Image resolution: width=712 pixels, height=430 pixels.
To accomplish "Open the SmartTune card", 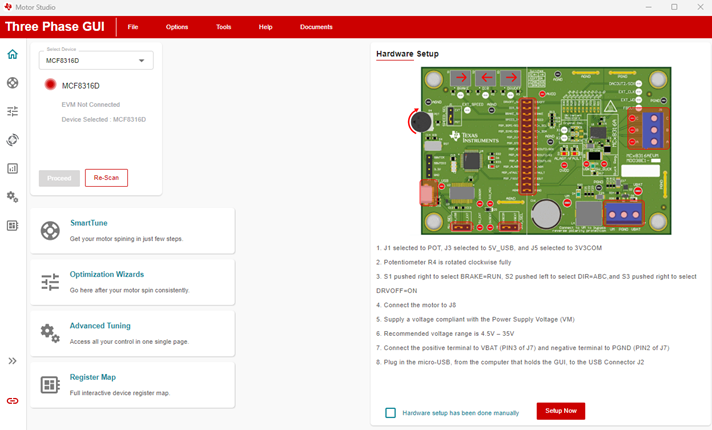I will click(x=132, y=231).
